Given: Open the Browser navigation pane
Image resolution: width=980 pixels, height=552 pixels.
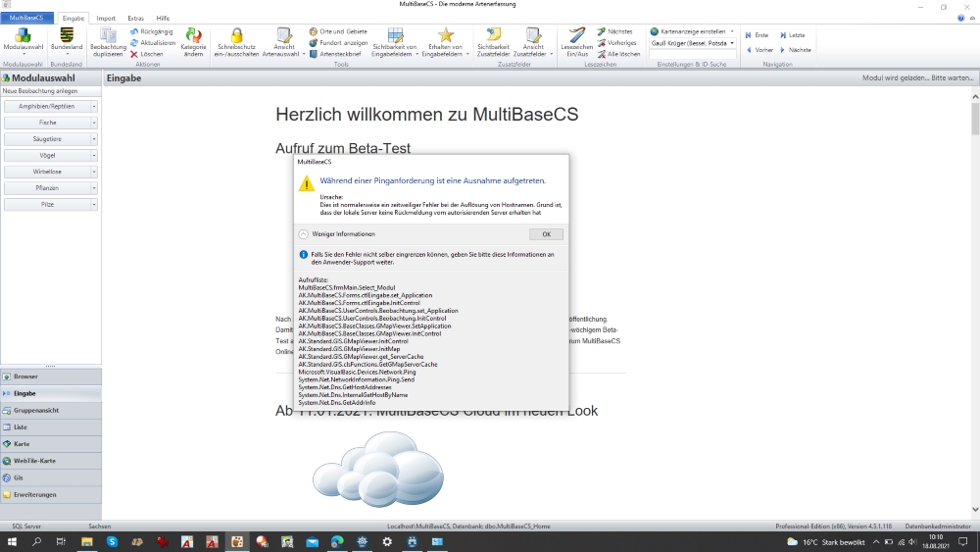Looking at the screenshot, I should (51, 376).
